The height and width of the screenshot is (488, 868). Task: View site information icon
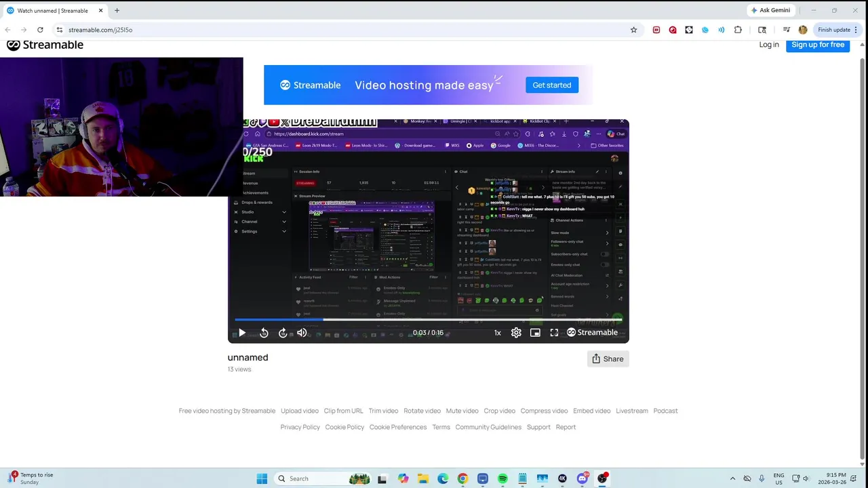pyautogui.click(x=60, y=30)
